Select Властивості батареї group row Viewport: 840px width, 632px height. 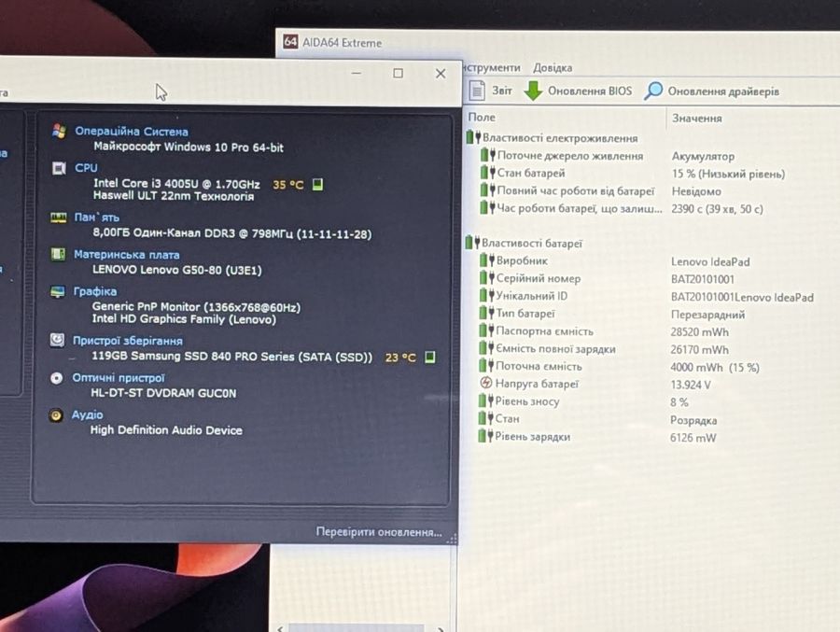[524, 243]
